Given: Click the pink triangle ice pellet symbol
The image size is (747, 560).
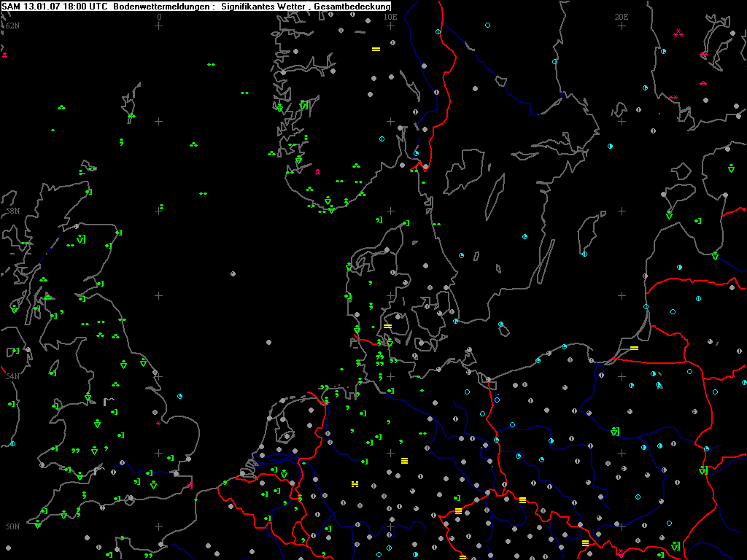Looking at the screenshot, I should 703,84.
